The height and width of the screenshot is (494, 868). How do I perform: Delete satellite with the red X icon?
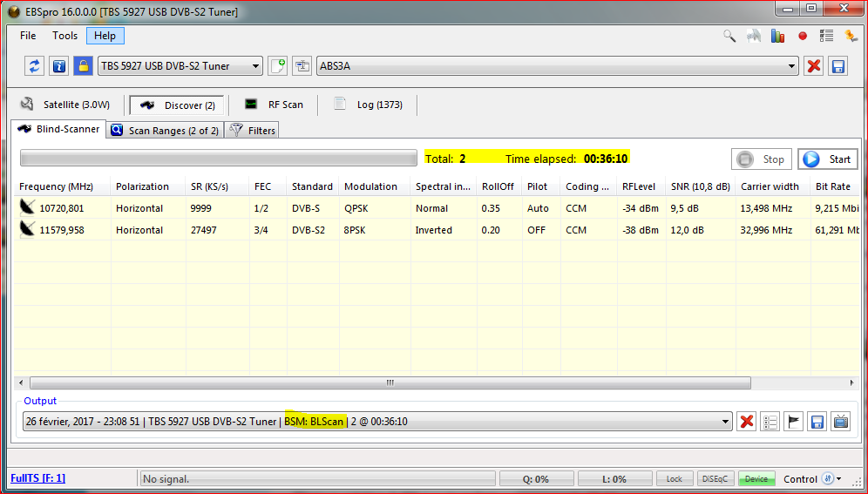(814, 66)
